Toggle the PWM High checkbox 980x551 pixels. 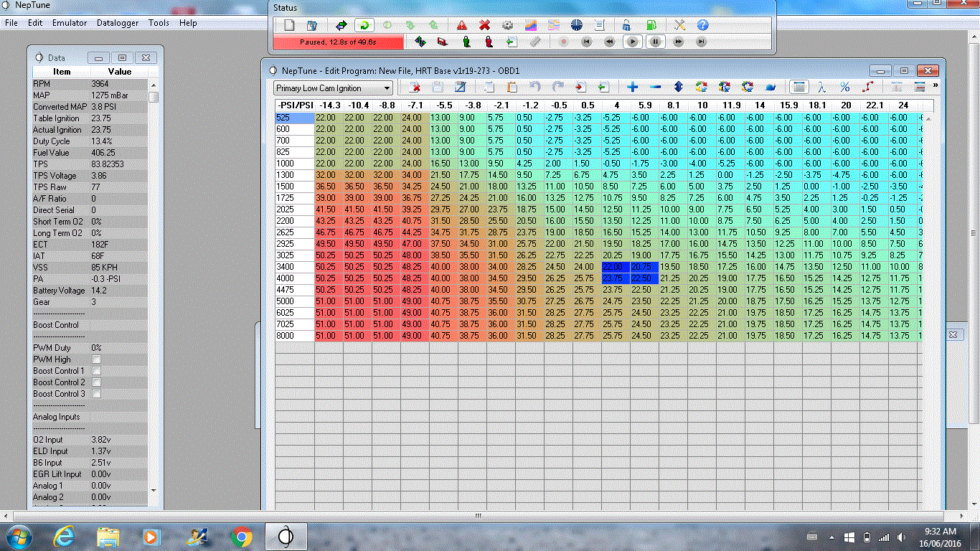(x=96, y=359)
